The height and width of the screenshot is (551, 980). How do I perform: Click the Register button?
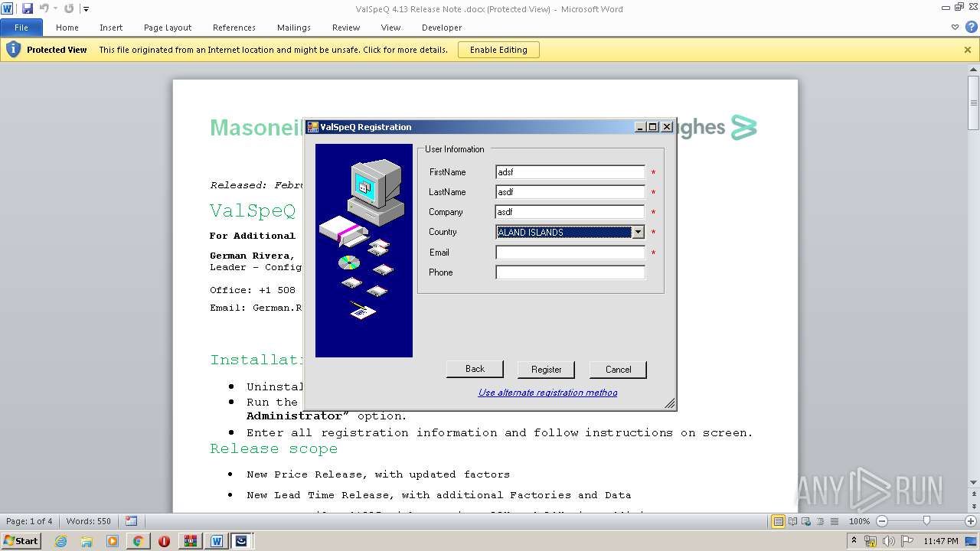pyautogui.click(x=547, y=370)
